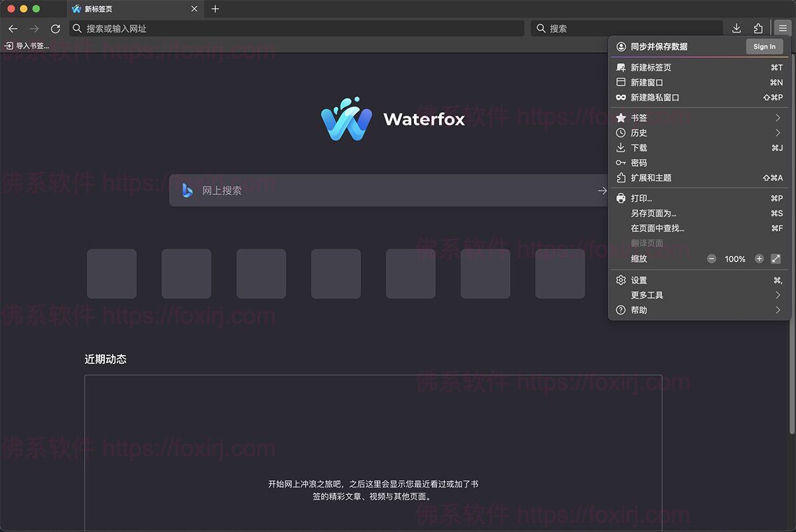The width and height of the screenshot is (796, 532).
Task: Toggle the hamburger application menu closed
Action: (783, 29)
